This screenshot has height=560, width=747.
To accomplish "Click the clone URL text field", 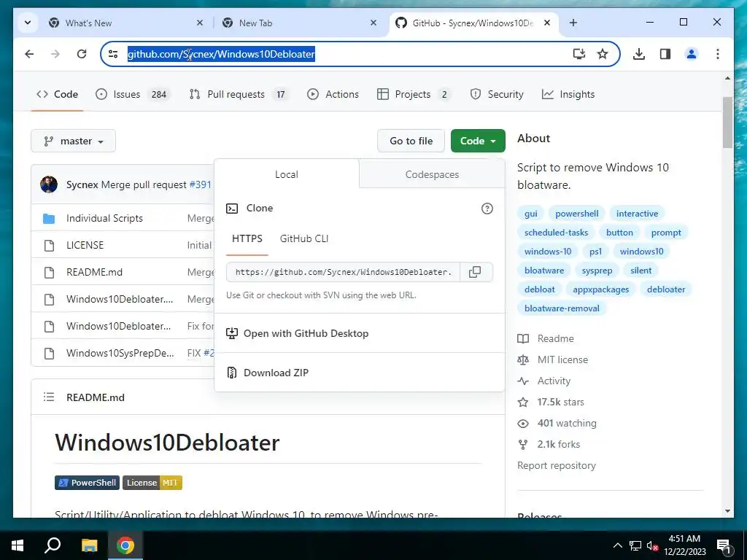I will (343, 272).
